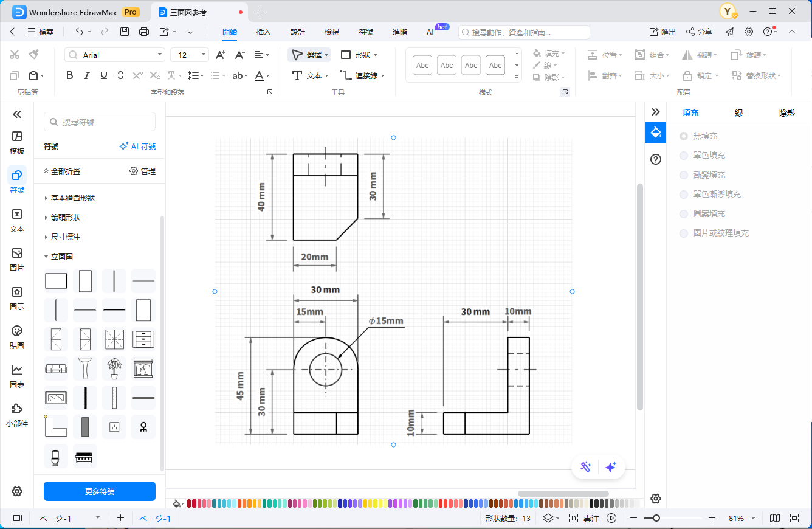Open the 陰影 tab in right panel
The width and height of the screenshot is (812, 529).
click(786, 112)
